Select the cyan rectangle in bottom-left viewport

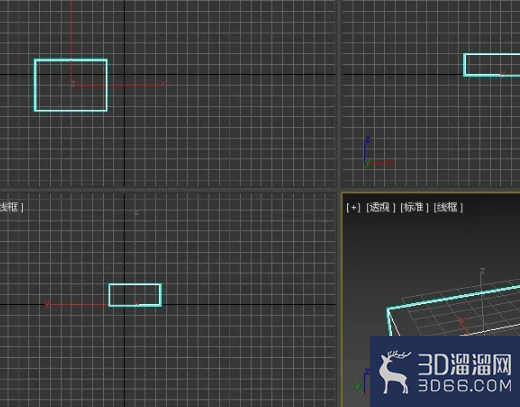coord(135,295)
